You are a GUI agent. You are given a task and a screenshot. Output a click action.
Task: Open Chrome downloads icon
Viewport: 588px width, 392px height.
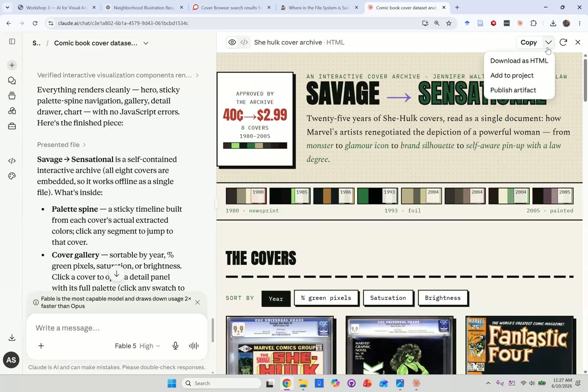click(553, 23)
